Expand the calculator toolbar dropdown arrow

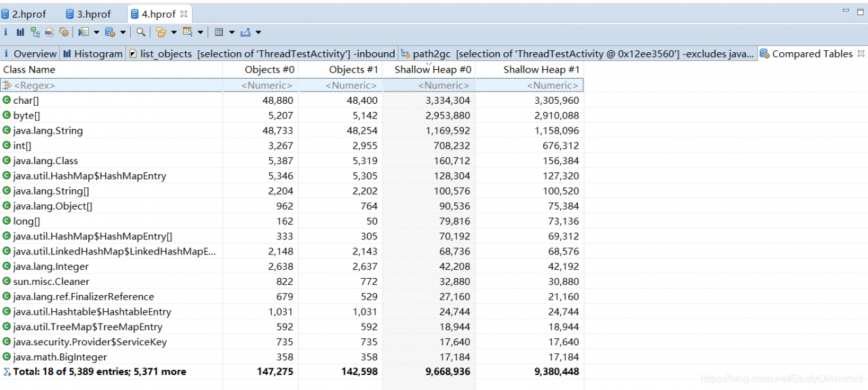[x=232, y=32]
